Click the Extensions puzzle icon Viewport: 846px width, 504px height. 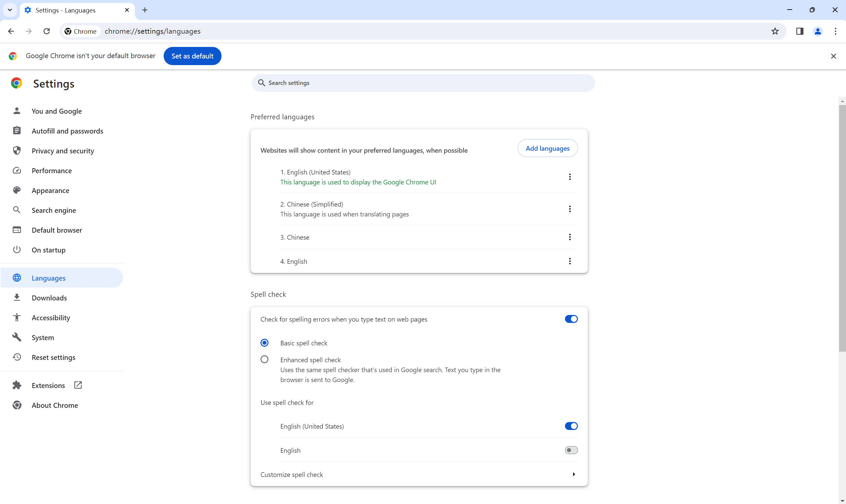17,385
